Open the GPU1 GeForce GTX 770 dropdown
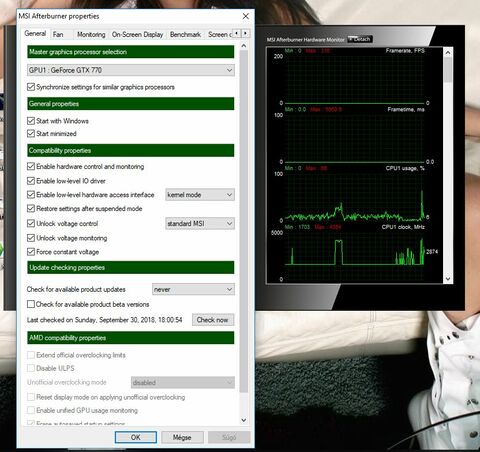 pyautogui.click(x=131, y=70)
